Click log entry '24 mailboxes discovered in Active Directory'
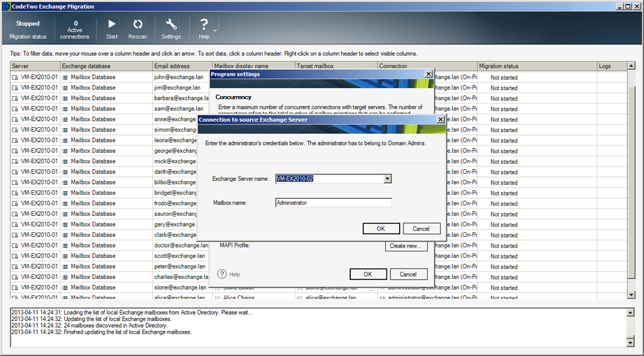This screenshot has height=356, width=644. (x=89, y=326)
